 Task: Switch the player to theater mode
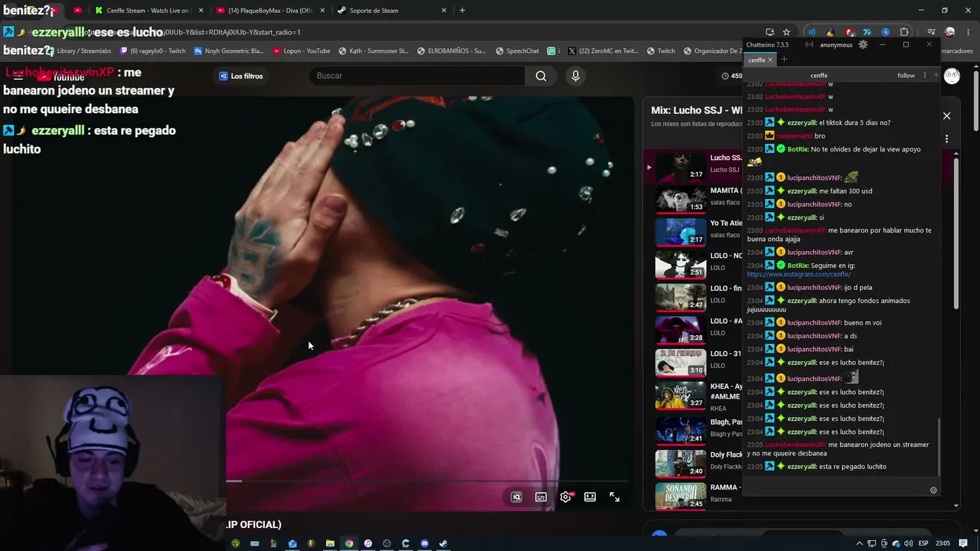(x=590, y=497)
